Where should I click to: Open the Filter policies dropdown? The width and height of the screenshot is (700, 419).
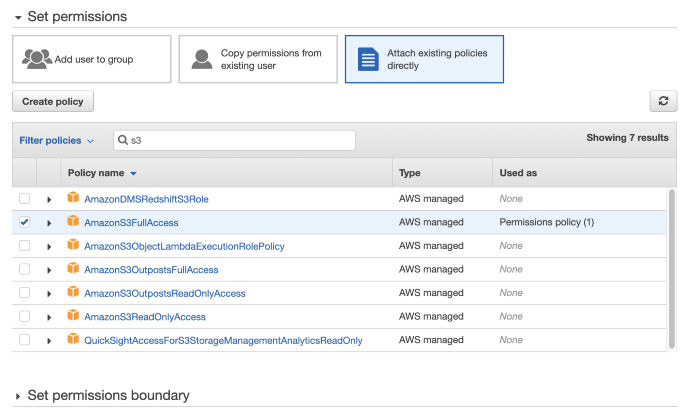pos(56,141)
